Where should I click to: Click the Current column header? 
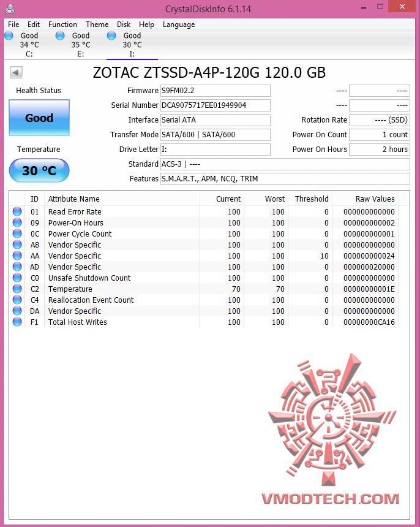222,199
